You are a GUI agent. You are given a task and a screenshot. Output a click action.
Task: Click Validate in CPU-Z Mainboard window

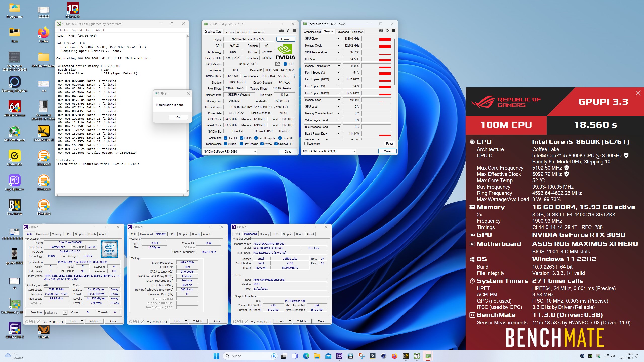pyautogui.click(x=302, y=321)
